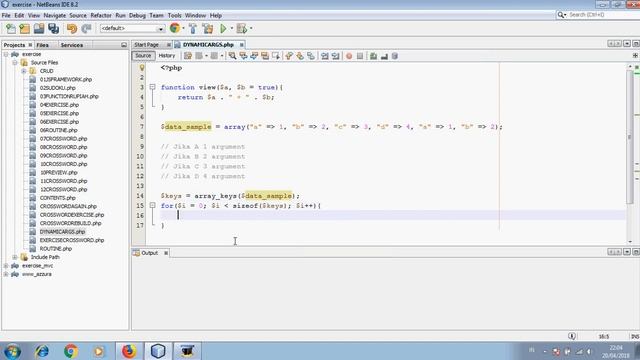Select 02SUDOKU.php in project tree

click(58, 88)
